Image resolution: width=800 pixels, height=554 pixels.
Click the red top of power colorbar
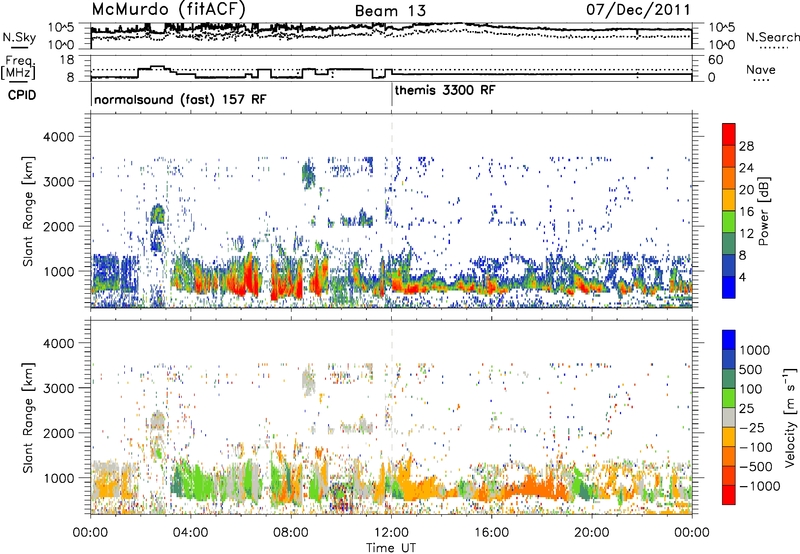coord(729,134)
